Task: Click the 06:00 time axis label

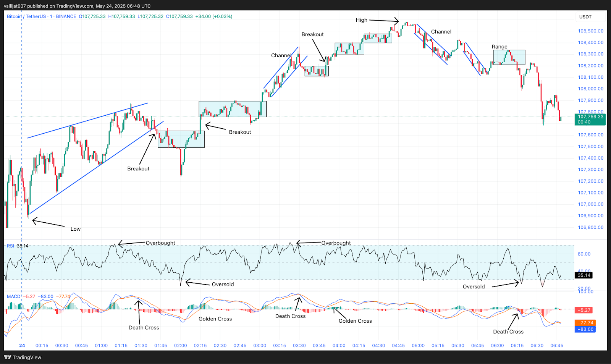Action: coord(497,345)
